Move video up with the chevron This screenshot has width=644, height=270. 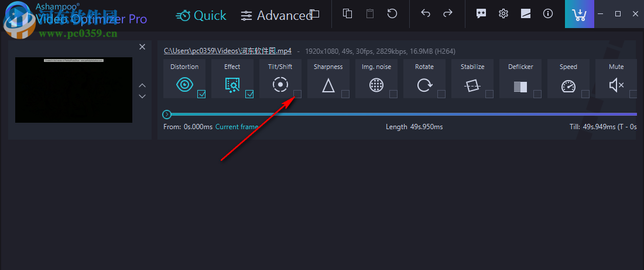(x=142, y=85)
